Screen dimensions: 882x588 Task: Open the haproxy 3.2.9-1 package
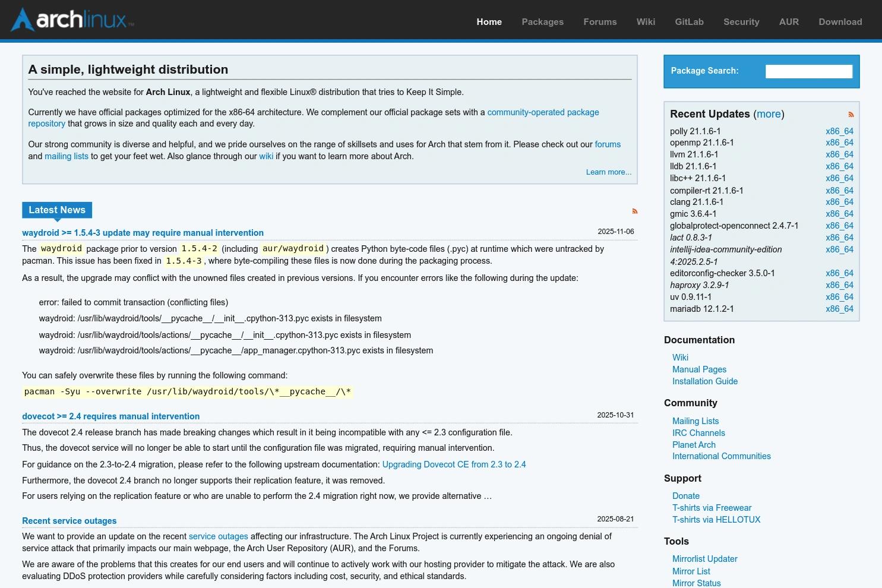(x=699, y=285)
